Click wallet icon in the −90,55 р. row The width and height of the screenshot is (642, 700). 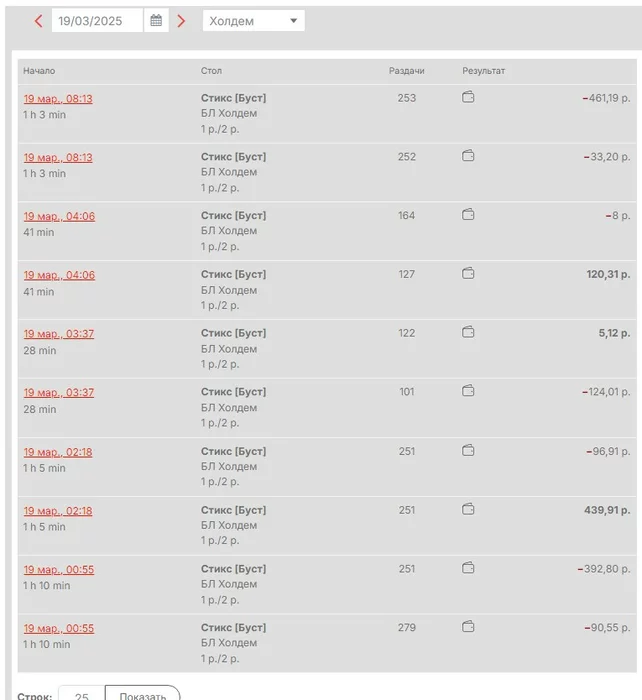click(468, 627)
